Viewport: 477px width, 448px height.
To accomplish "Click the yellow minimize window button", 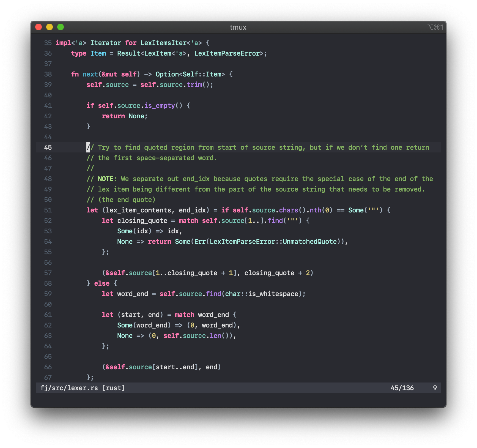I will (x=50, y=27).
